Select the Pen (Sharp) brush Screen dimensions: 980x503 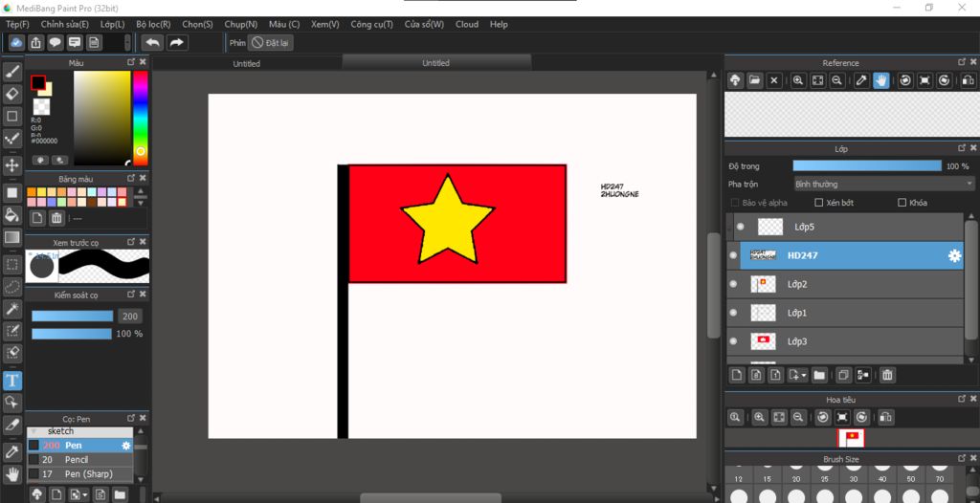tap(80, 474)
